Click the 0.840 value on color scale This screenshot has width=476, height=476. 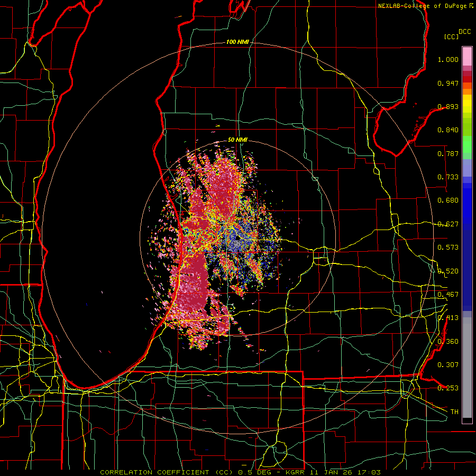coord(448,130)
